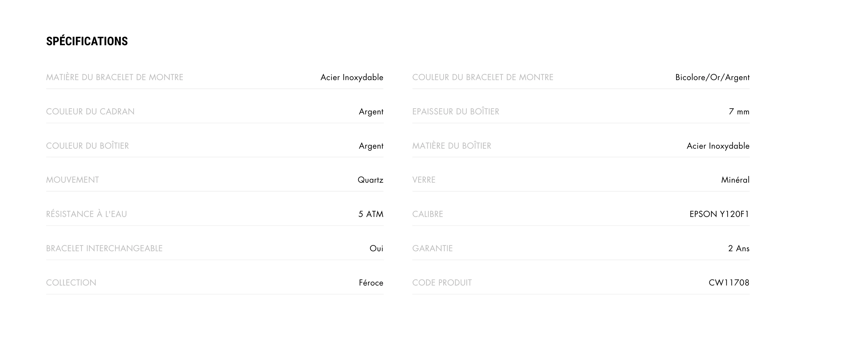The width and height of the screenshot is (868, 344).
Task: Select the Résistance à l'eau label
Action: click(x=87, y=214)
